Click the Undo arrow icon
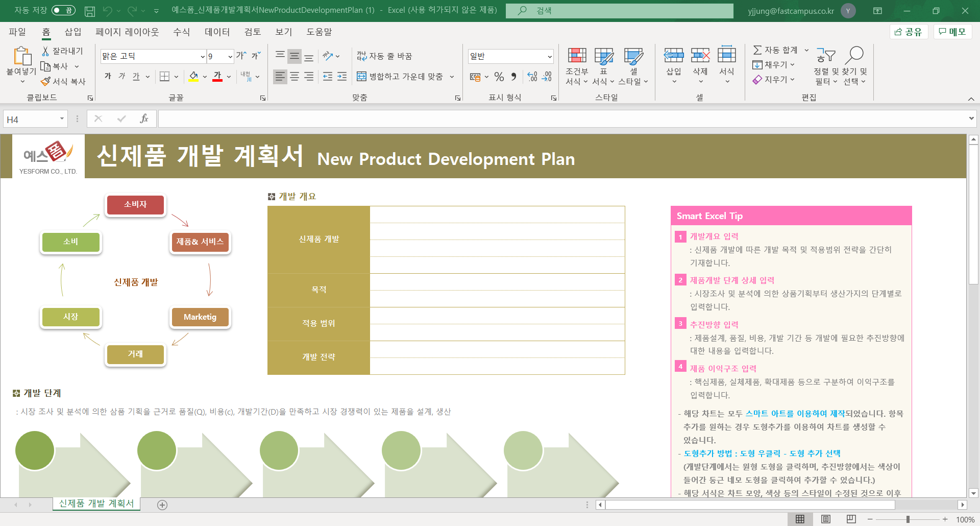 point(107,11)
